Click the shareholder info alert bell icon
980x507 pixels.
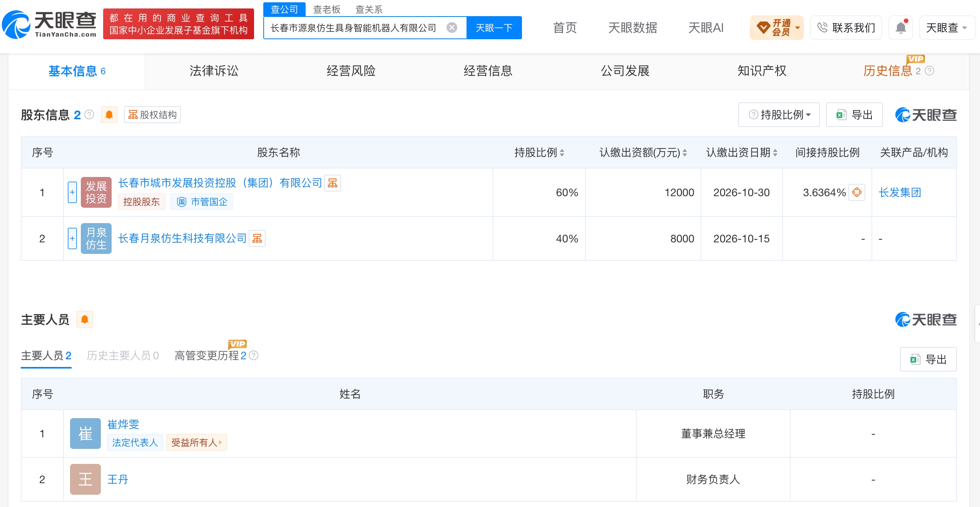(109, 115)
